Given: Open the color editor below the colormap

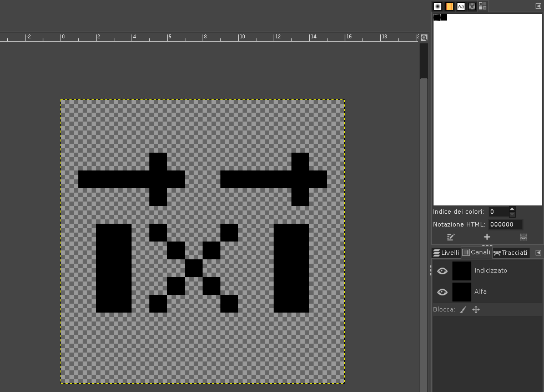Looking at the screenshot, I should click(450, 237).
